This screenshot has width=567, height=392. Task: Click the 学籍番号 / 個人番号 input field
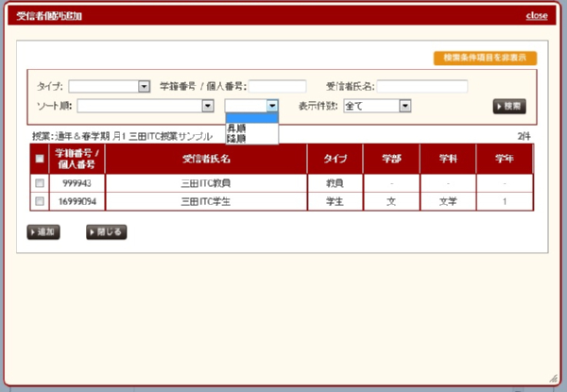click(x=284, y=86)
